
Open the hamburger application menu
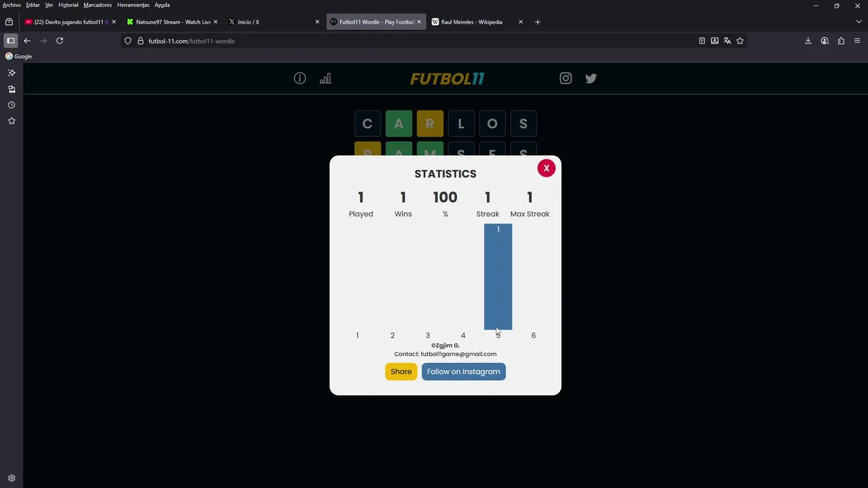click(857, 41)
